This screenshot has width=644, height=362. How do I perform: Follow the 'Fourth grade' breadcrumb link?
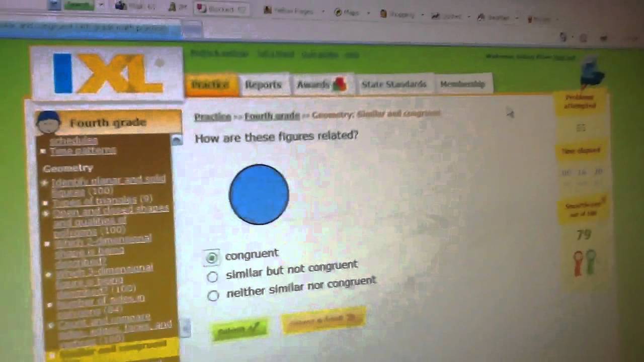tap(272, 116)
